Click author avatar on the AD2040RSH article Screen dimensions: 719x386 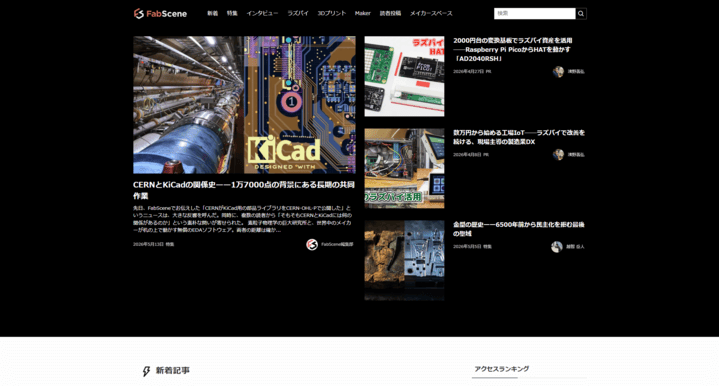558,72
